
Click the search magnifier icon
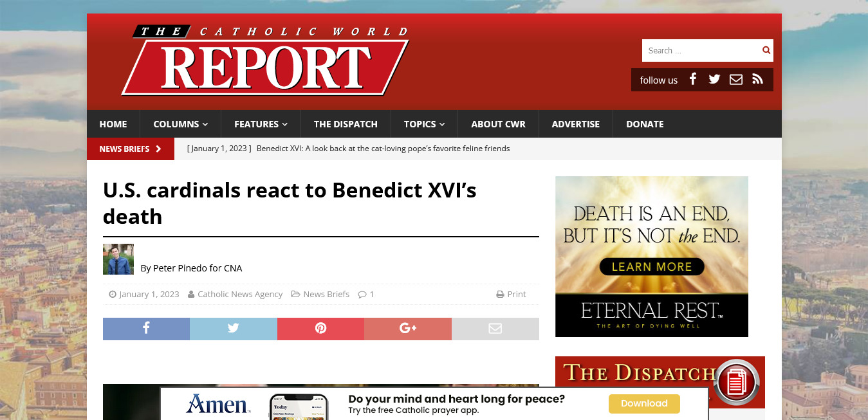766,50
